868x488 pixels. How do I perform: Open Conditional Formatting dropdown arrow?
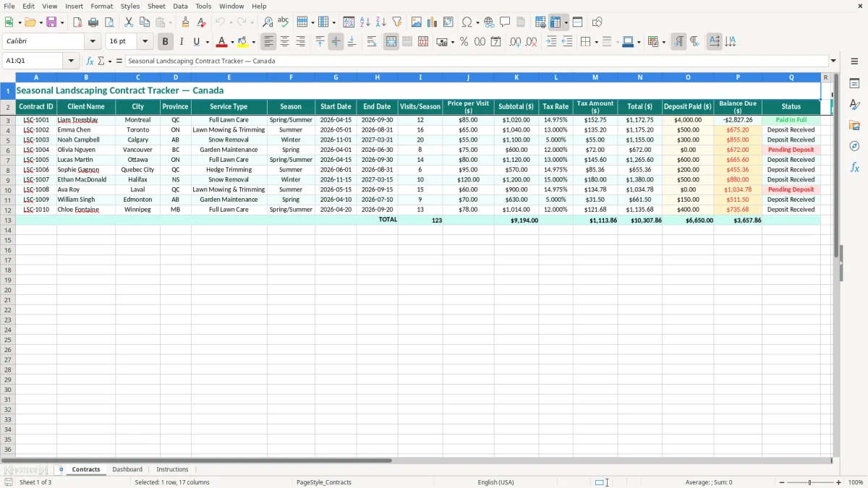(x=663, y=42)
